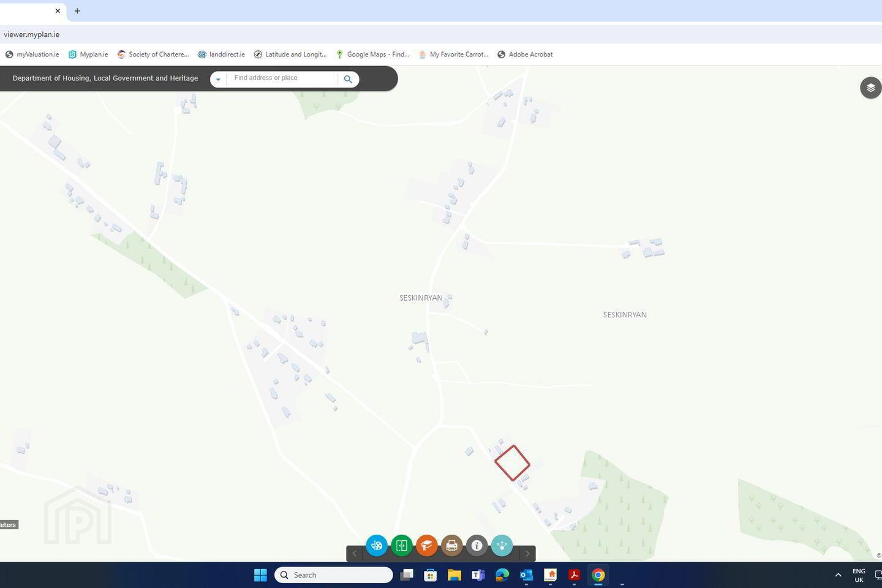Image resolution: width=882 pixels, height=588 pixels.
Task: Open a new browser tab
Action: [x=77, y=11]
